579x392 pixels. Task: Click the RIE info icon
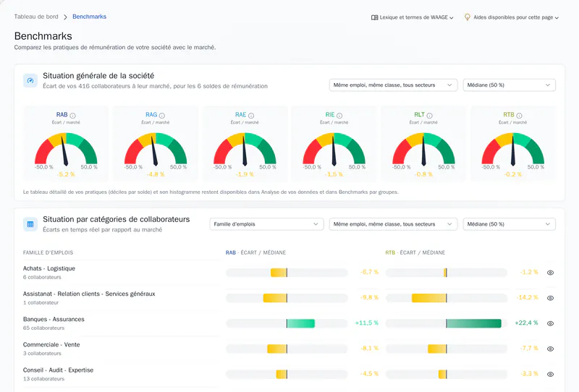[339, 116]
